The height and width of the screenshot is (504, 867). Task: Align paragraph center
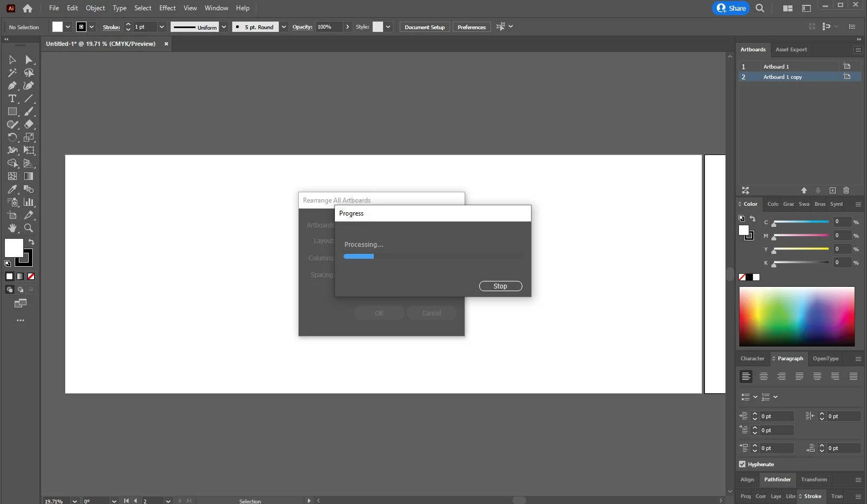tap(764, 376)
